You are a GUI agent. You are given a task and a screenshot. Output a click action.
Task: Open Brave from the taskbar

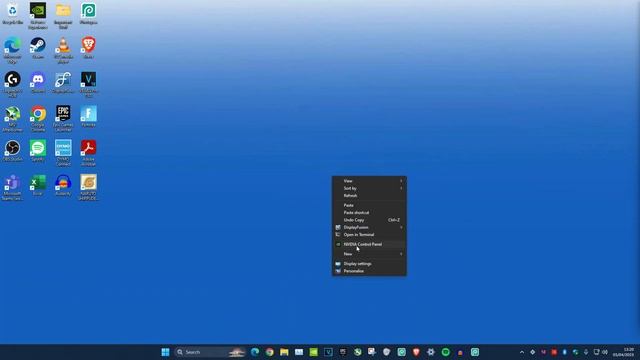click(x=416, y=352)
